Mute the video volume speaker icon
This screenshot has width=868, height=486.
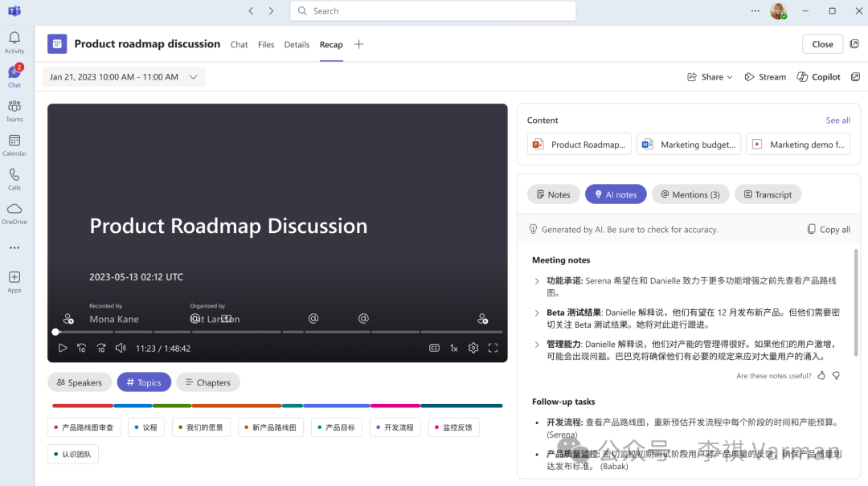point(121,348)
